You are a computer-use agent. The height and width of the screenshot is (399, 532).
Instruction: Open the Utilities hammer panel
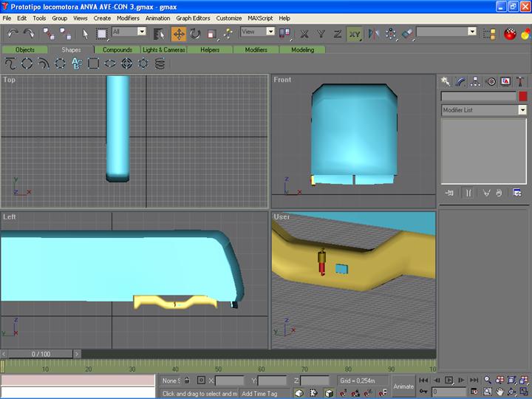[520, 81]
